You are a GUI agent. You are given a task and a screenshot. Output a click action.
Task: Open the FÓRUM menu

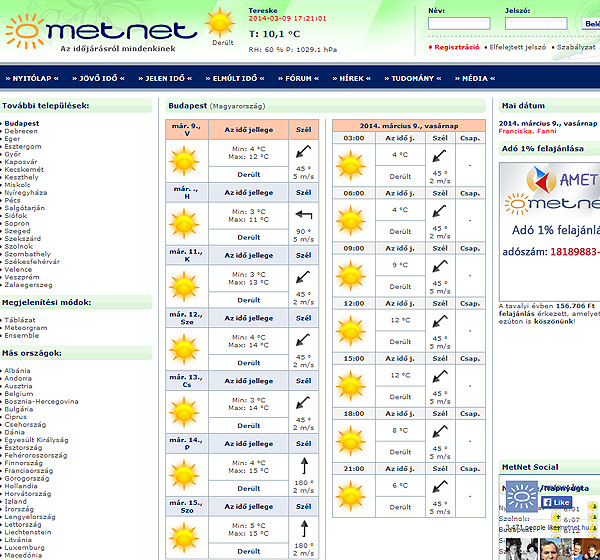[298, 78]
